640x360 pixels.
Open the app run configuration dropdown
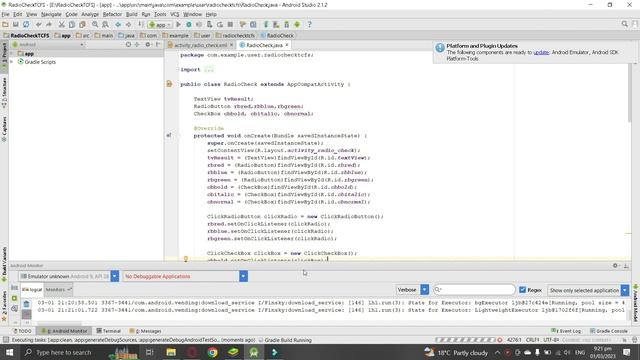[x=159, y=24]
